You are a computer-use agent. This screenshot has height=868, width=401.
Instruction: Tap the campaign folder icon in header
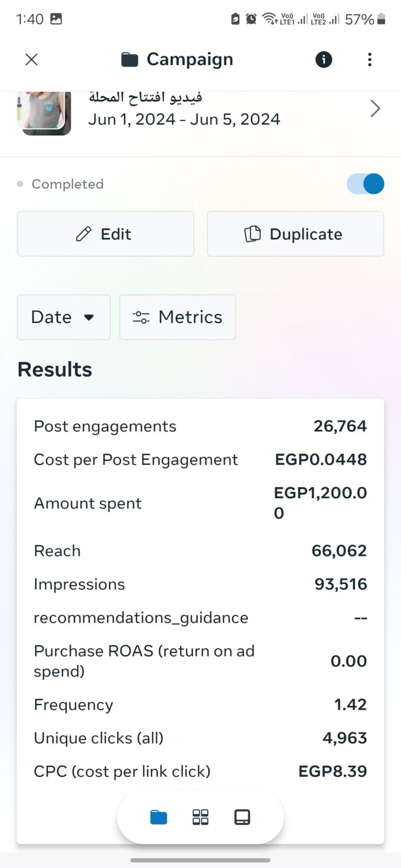129,60
